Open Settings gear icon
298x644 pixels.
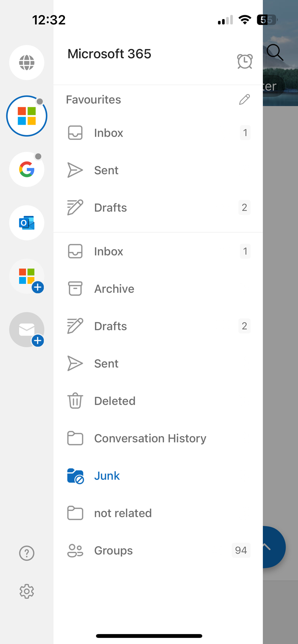[27, 591]
